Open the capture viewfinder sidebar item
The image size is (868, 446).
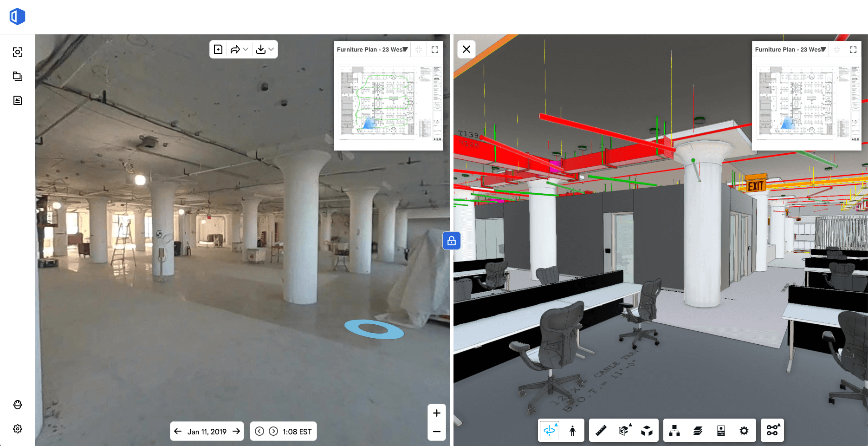18,52
